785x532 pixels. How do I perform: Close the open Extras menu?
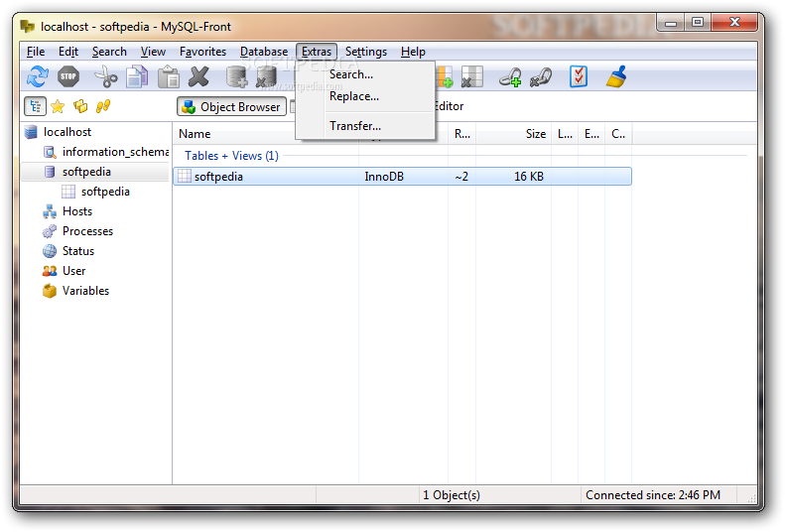(x=317, y=52)
